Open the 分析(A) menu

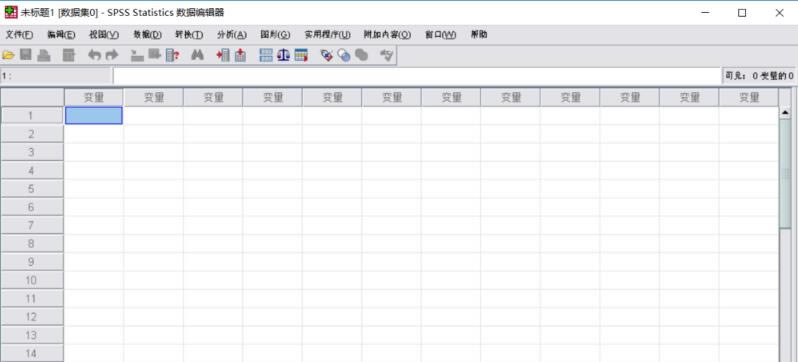[x=232, y=35]
